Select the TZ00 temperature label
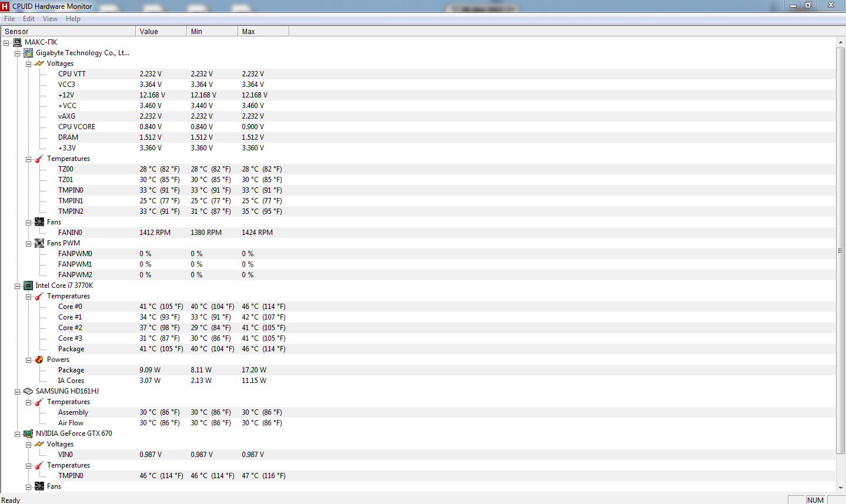 [66, 169]
